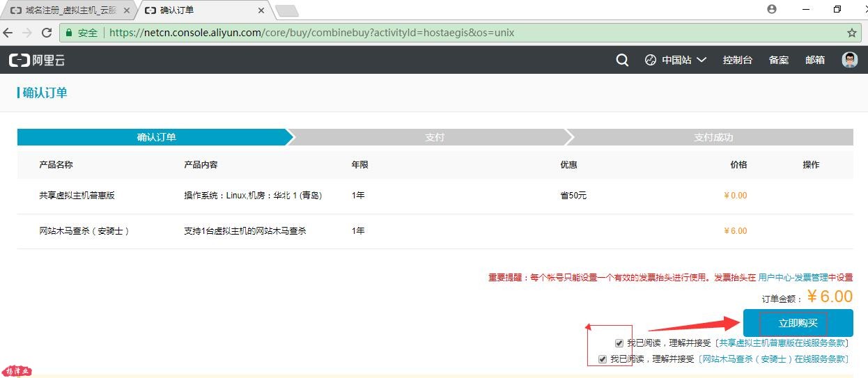Click the browser forward arrow
This screenshot has height=378, width=868.
[x=27, y=33]
